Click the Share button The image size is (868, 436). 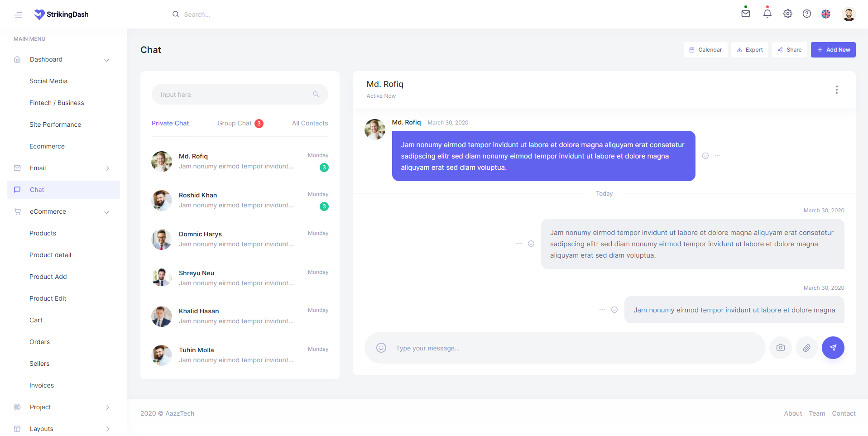click(x=790, y=50)
